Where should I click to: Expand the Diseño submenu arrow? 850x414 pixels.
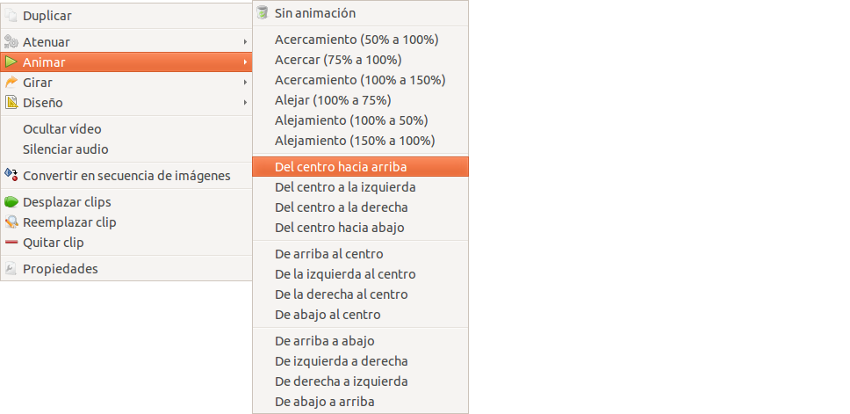click(245, 102)
